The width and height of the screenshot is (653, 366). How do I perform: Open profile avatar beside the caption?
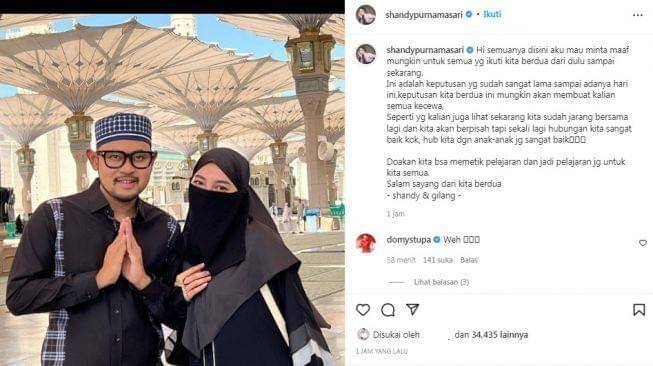coord(366,54)
